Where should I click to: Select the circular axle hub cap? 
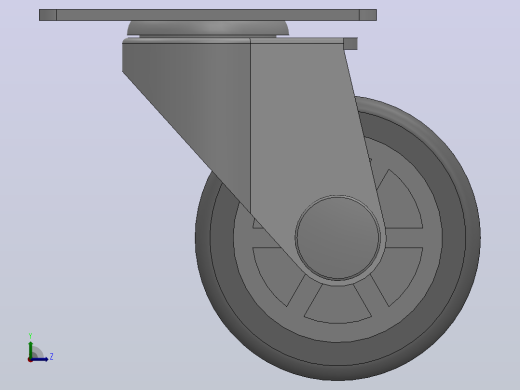338,237
